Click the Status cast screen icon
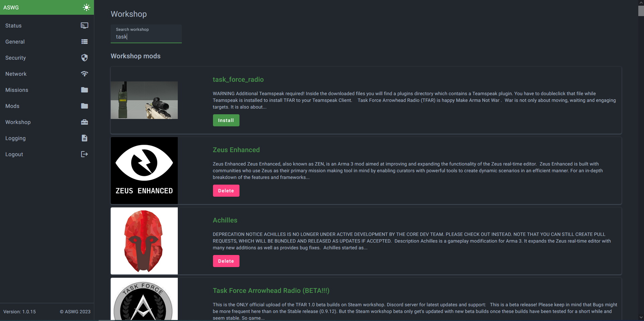 pos(85,25)
